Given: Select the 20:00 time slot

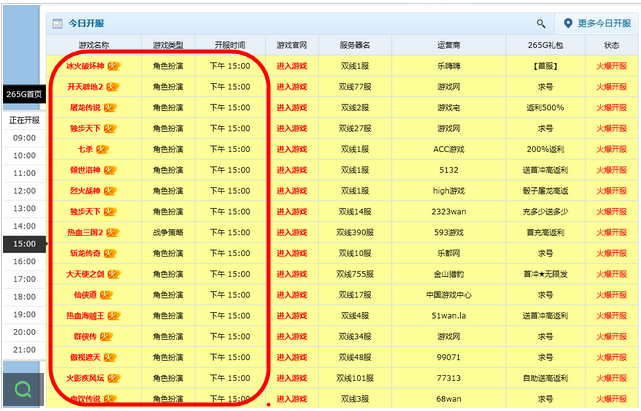Looking at the screenshot, I should click(x=25, y=332).
